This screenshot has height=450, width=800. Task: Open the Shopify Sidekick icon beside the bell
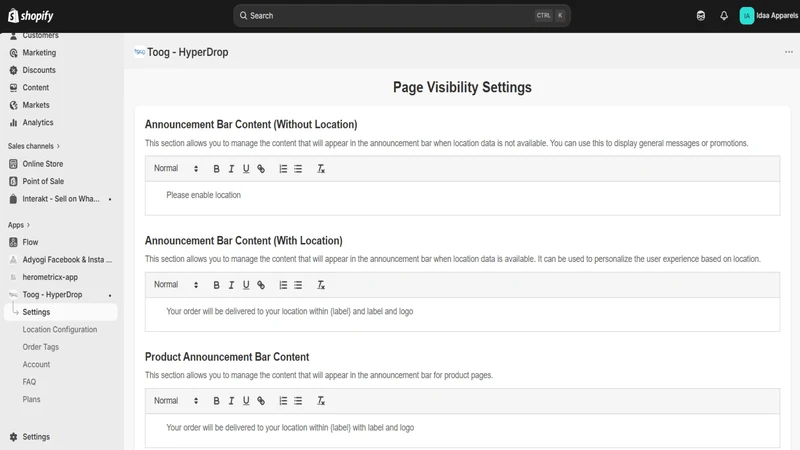701,16
